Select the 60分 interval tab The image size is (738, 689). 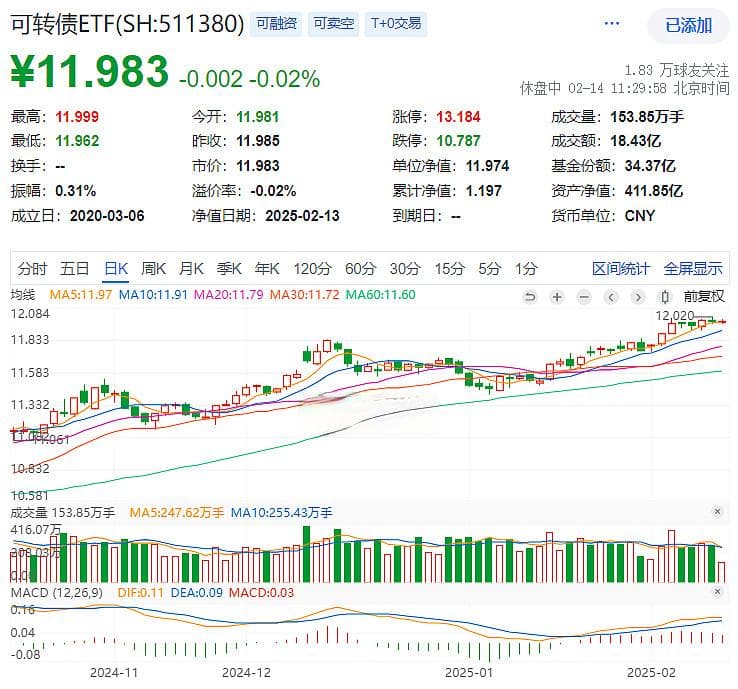(361, 269)
